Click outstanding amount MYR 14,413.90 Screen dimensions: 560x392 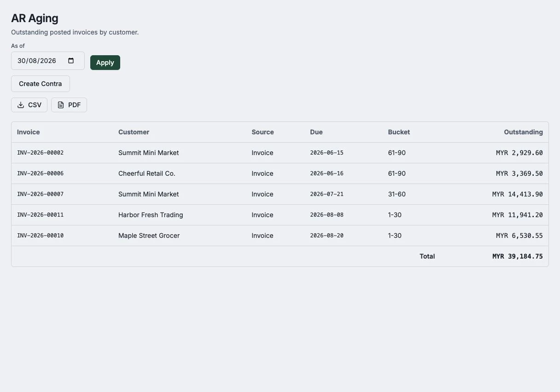tap(517, 194)
